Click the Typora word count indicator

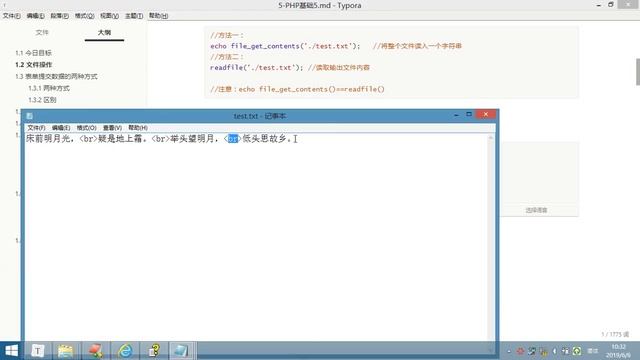(x=615, y=334)
